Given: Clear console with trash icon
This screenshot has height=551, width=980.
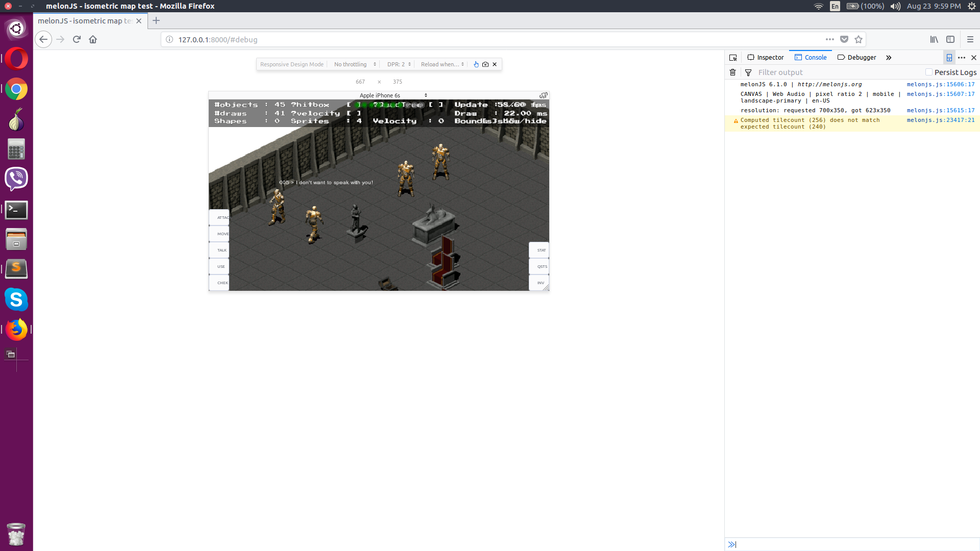Looking at the screenshot, I should [x=733, y=72].
